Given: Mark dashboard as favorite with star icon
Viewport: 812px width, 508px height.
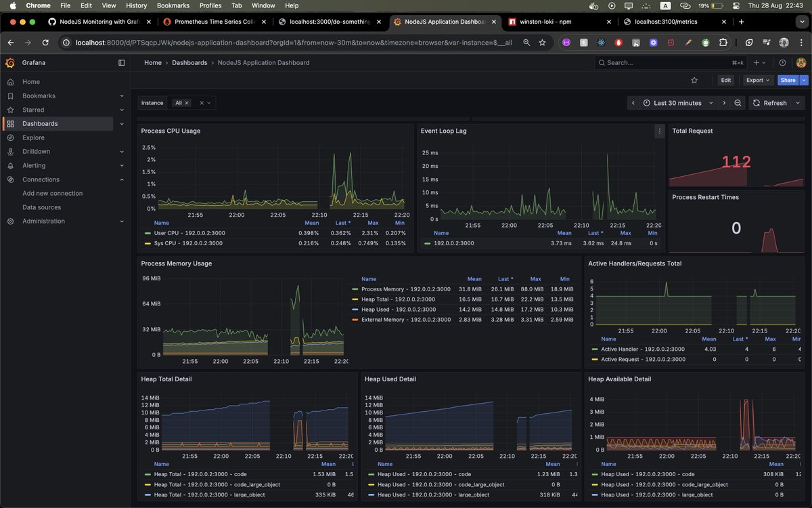Looking at the screenshot, I should pyautogui.click(x=694, y=80).
